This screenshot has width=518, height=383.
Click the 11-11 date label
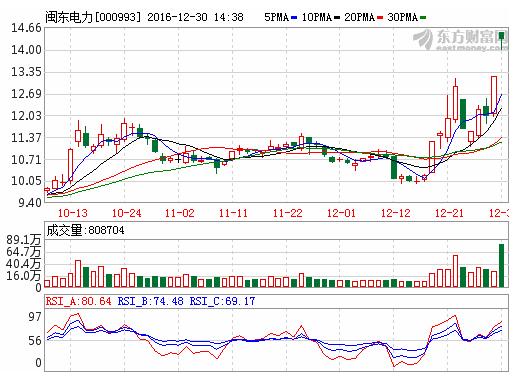[x=233, y=213]
